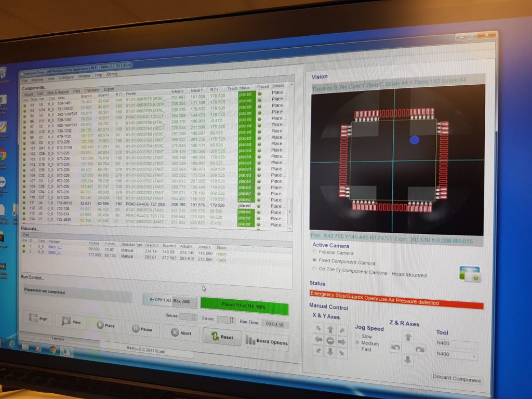
Task: Click the vision camera preview image
Action: coord(397,160)
